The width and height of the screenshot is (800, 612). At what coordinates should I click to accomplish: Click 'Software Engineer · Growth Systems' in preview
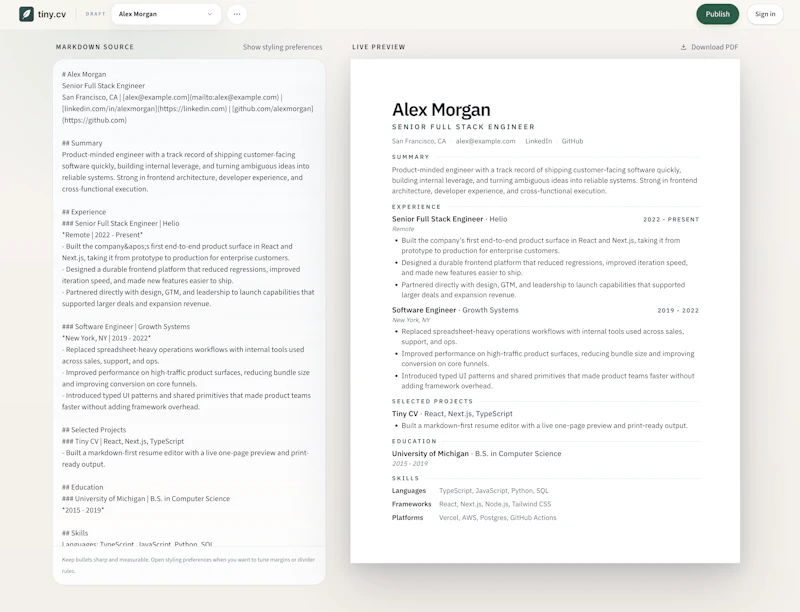[x=455, y=310]
